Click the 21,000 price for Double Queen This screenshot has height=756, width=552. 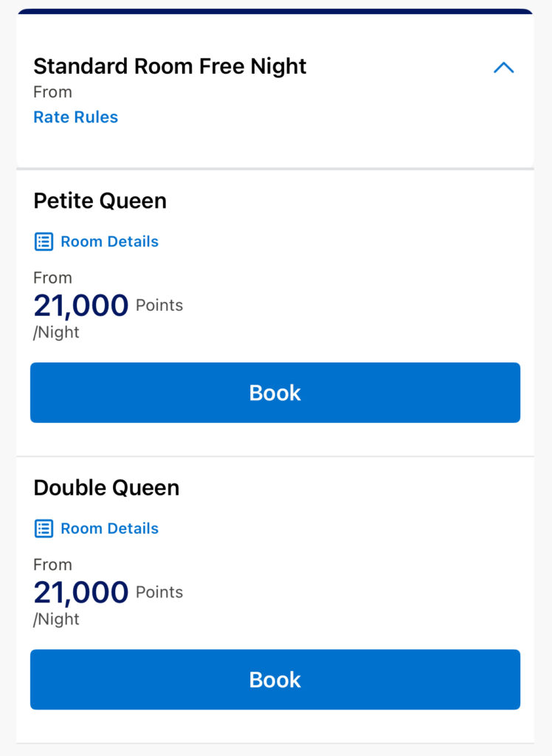click(x=81, y=592)
